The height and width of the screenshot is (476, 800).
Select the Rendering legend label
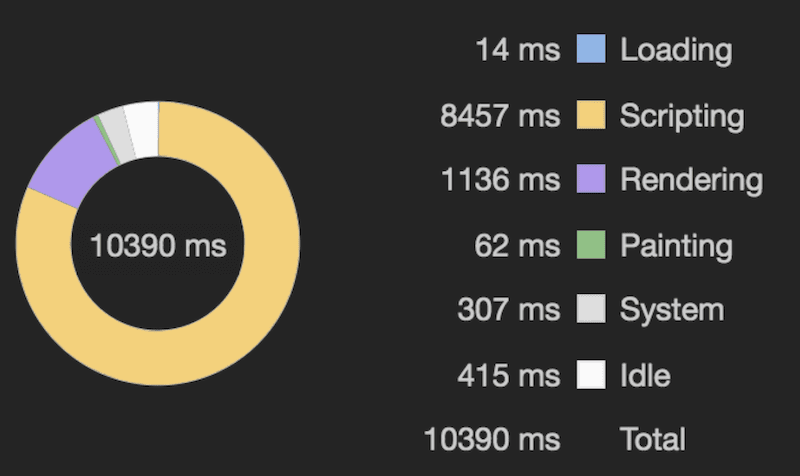point(691,180)
